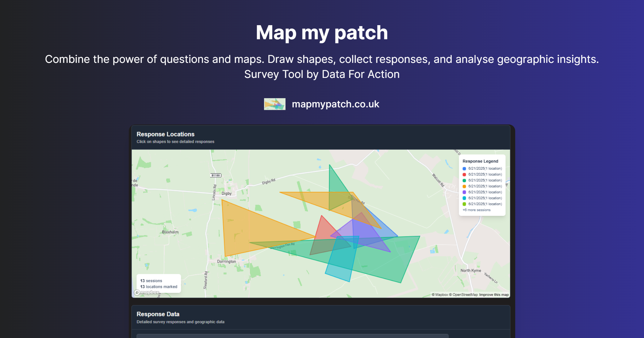Select the dark green legend swatch

point(464,180)
